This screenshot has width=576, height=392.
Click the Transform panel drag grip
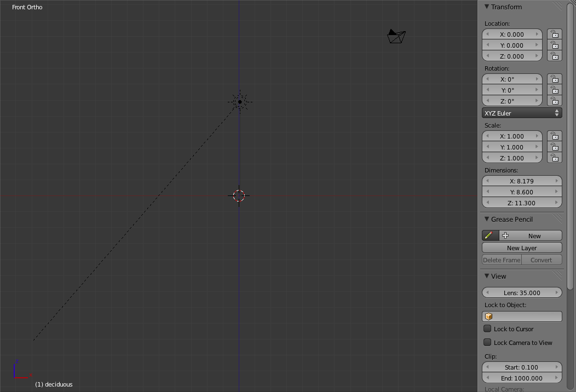pyautogui.click(x=557, y=6)
